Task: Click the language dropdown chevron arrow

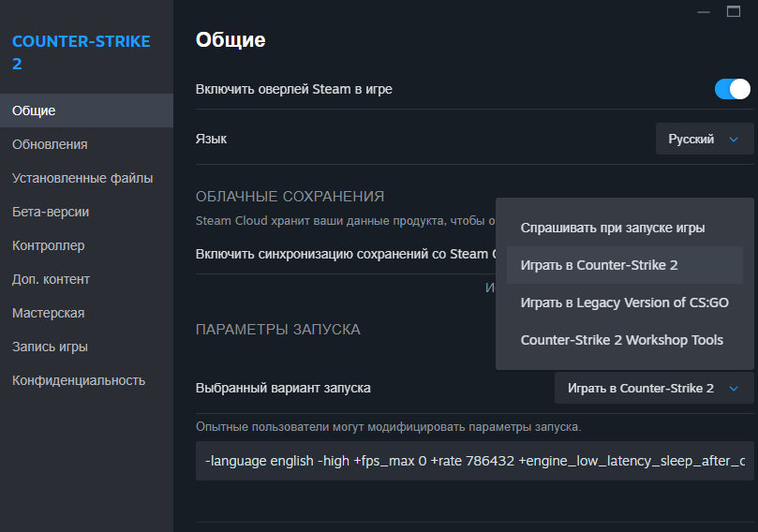Action: [x=734, y=140]
